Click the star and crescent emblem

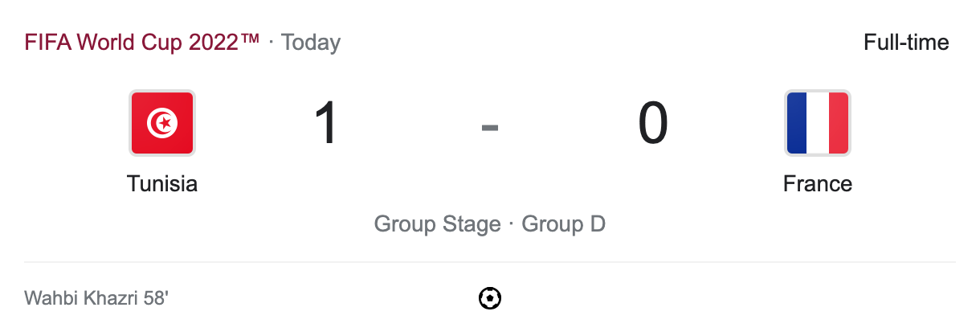161,124
